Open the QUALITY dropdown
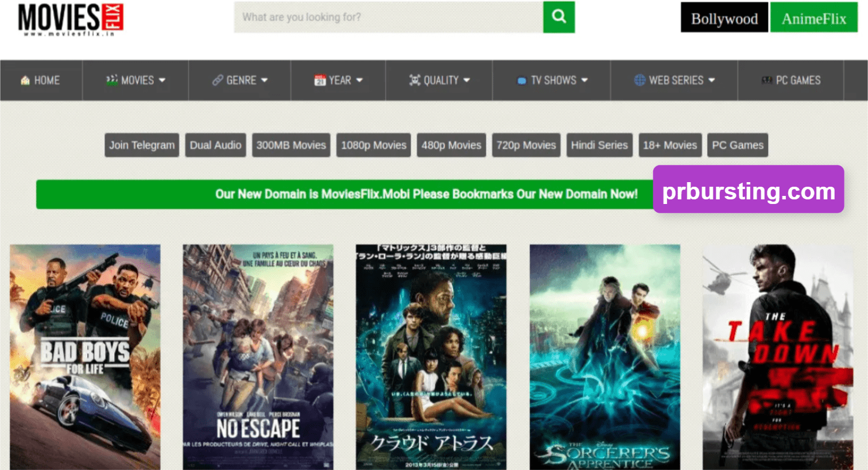 [x=439, y=80]
